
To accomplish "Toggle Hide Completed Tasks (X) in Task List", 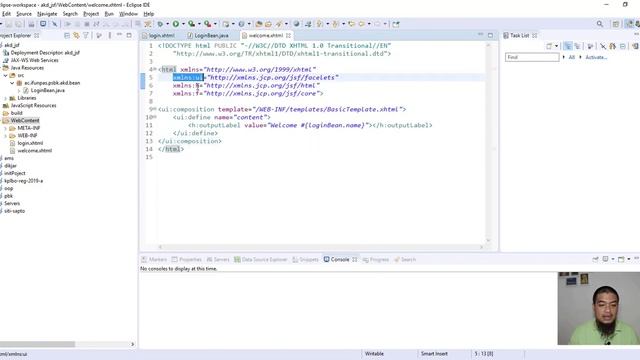I will 603,46.
